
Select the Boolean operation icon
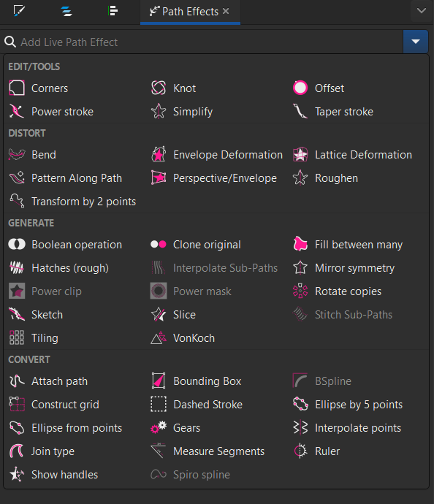pos(17,245)
